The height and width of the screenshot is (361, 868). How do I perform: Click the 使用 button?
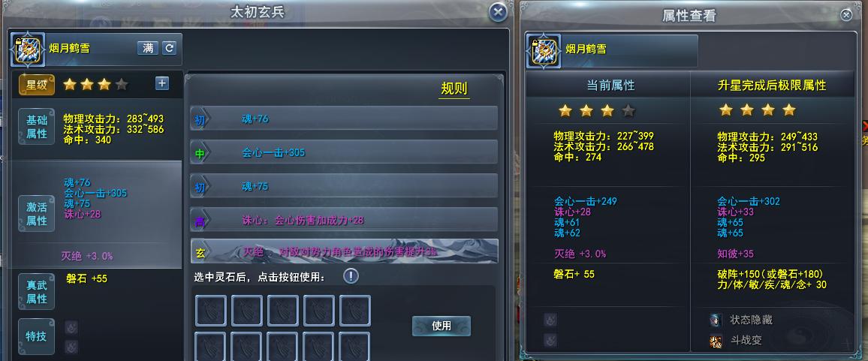tap(442, 326)
